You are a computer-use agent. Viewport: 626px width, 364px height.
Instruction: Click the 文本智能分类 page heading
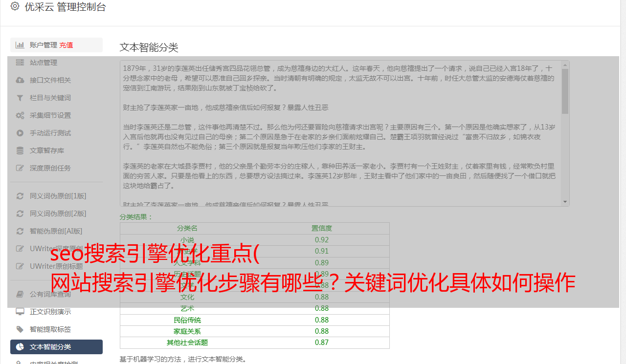(149, 47)
